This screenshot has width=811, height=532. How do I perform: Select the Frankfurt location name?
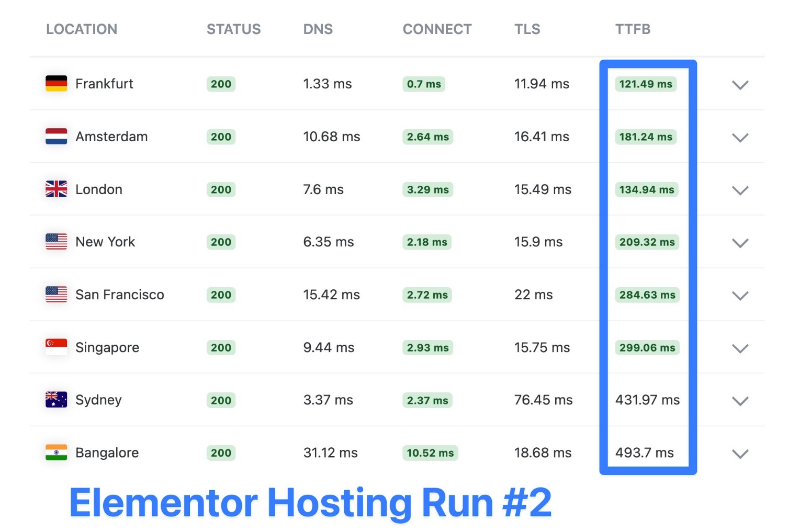(104, 84)
